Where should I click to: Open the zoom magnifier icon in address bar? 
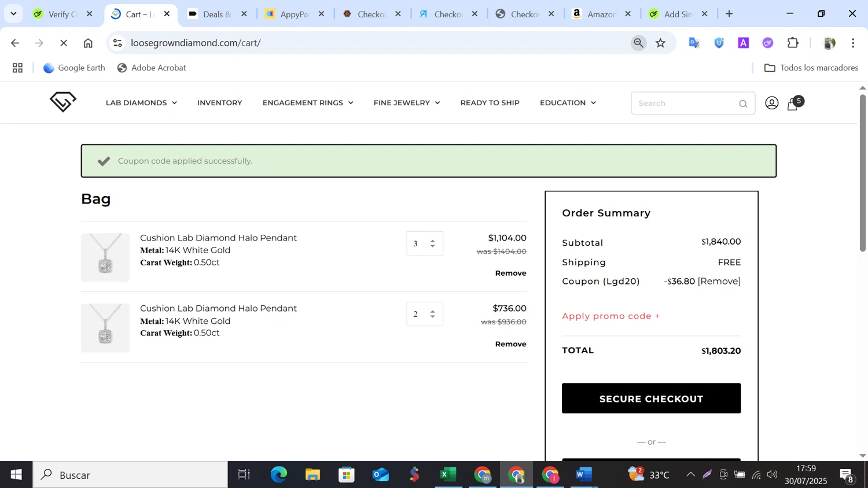coord(638,43)
